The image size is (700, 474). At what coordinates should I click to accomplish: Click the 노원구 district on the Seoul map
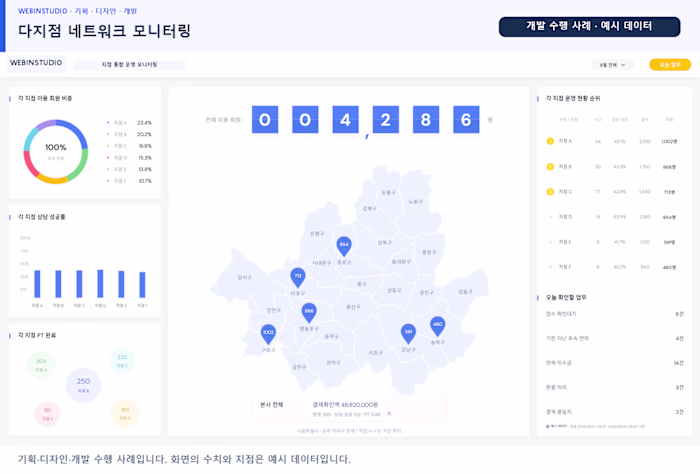point(415,202)
